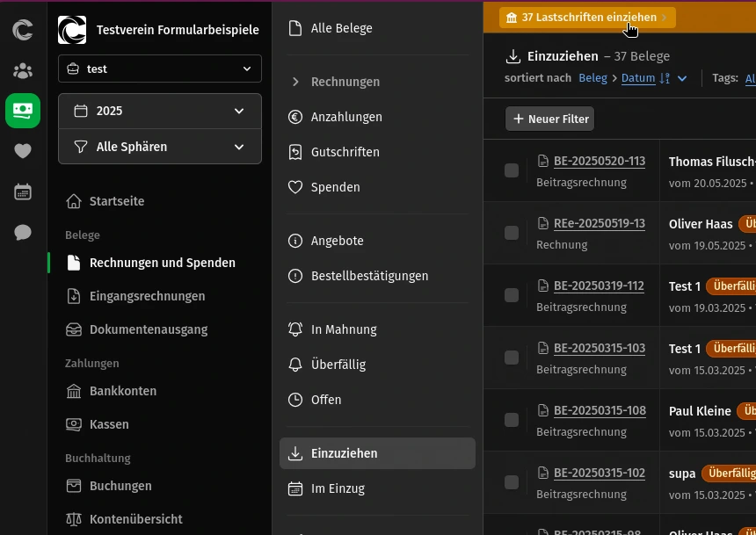Open the members icon in left rail

coord(23,71)
